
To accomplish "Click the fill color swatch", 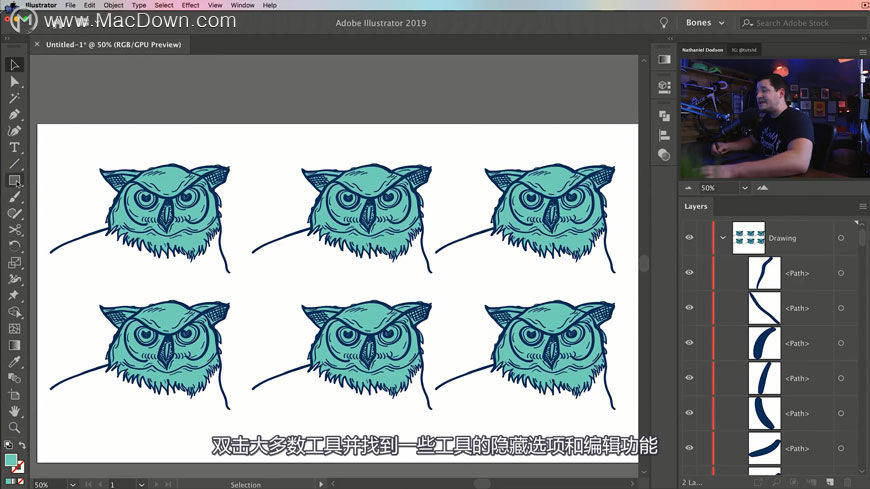I will pyautogui.click(x=11, y=460).
